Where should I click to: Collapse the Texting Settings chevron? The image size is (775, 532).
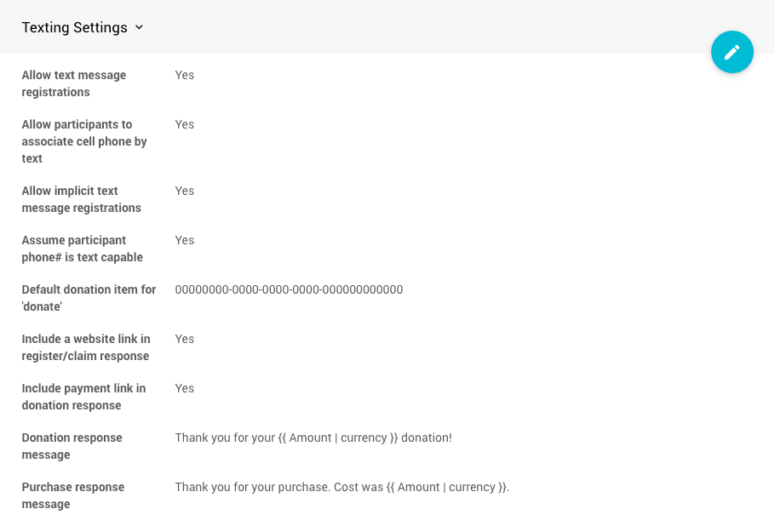tap(139, 27)
